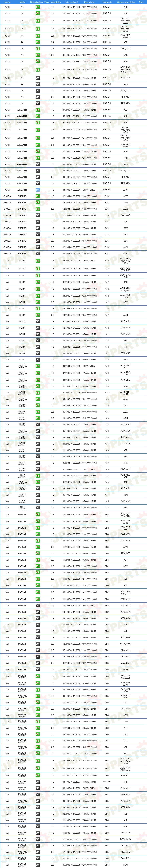Select production years 05.1999 -> 04.2002
This screenshot has height=868, width=147.
[71, 476]
